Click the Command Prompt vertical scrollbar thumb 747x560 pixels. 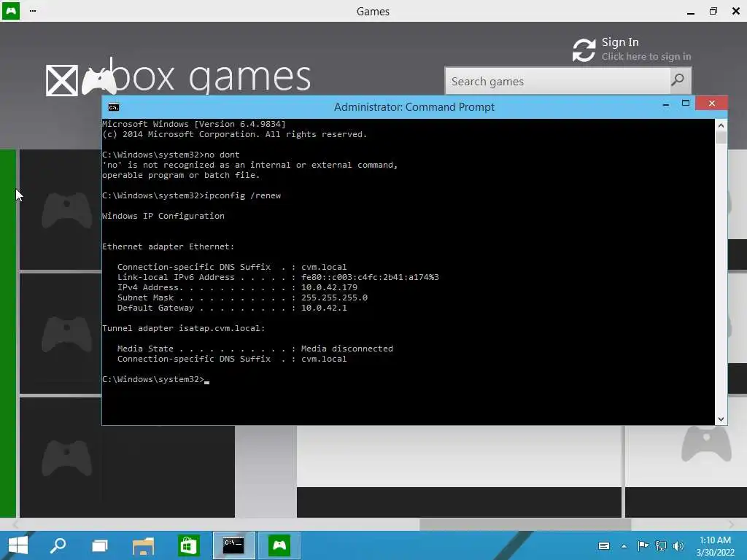click(721, 138)
